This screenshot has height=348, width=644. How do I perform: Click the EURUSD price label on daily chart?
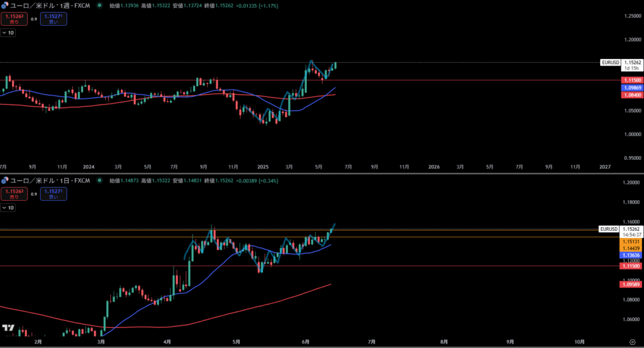(609, 229)
